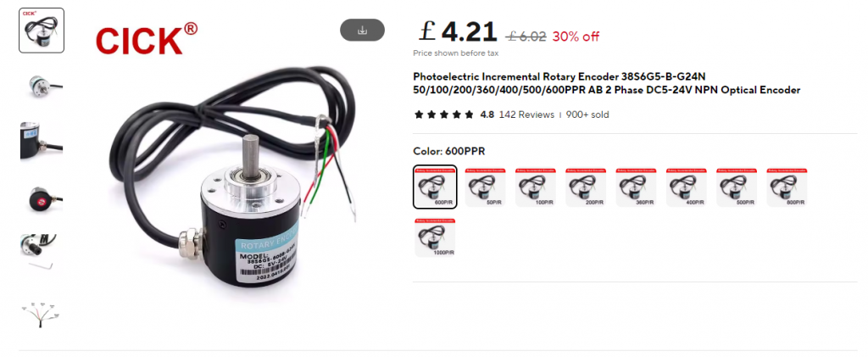Open the 142 Reviews link
The width and height of the screenshot is (868, 357).
[x=526, y=114]
